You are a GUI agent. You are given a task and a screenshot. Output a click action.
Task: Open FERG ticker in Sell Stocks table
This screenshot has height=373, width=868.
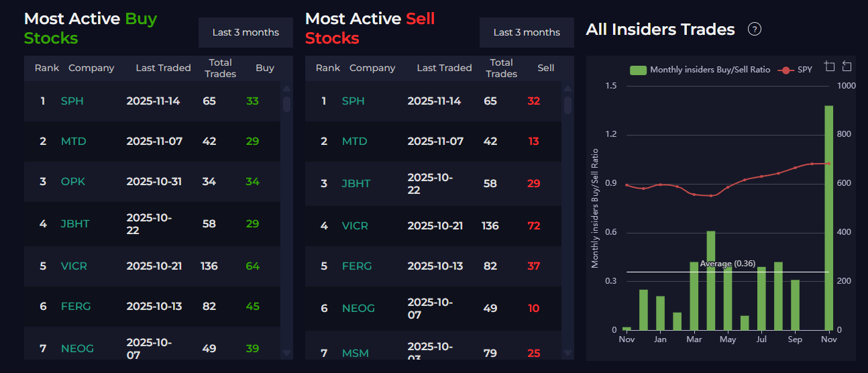pos(356,266)
